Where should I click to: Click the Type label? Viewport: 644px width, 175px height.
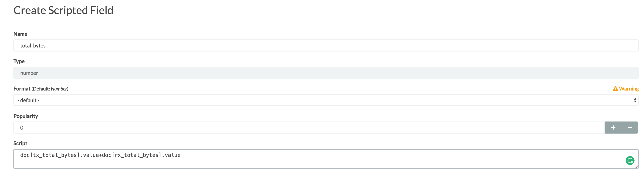pyautogui.click(x=19, y=61)
